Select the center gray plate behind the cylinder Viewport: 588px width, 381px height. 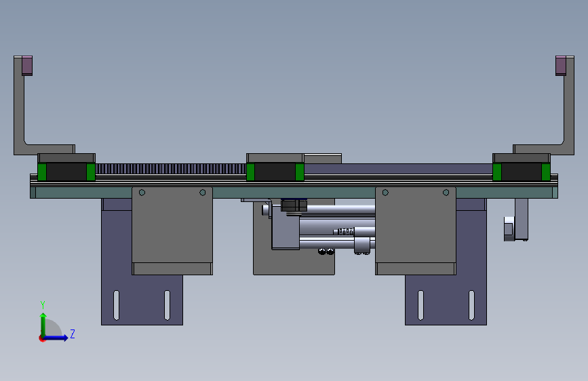point(294,262)
